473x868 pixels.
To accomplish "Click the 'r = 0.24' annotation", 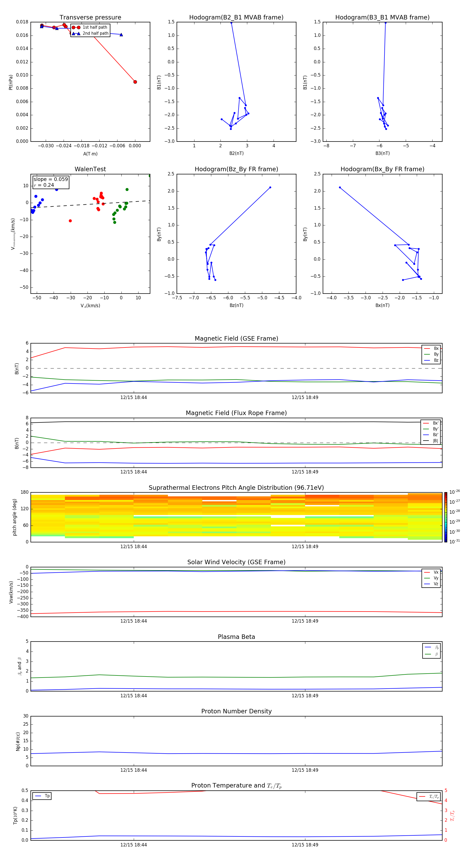I will click(x=44, y=185).
